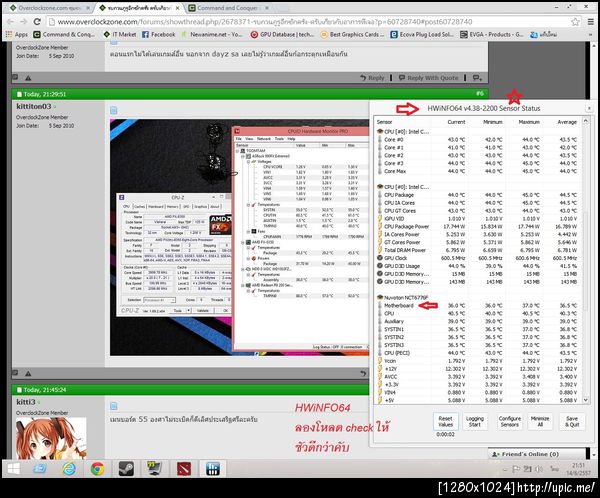
Task: Click the sensor list scroll-down arrow
Action: (x=585, y=400)
